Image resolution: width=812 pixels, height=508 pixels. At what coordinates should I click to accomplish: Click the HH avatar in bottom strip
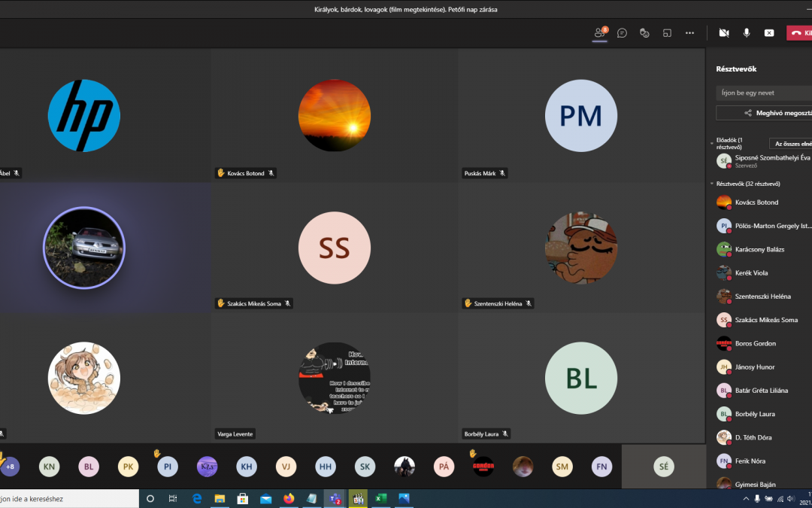[x=326, y=467]
